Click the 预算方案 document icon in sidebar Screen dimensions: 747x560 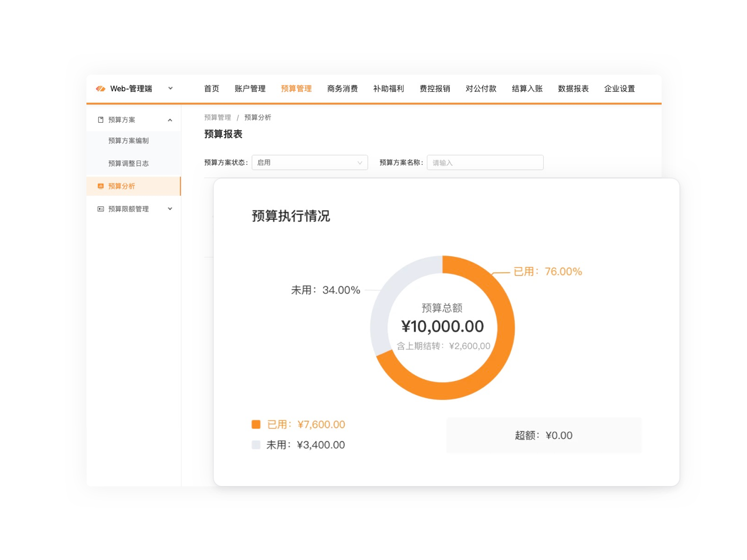(x=101, y=120)
